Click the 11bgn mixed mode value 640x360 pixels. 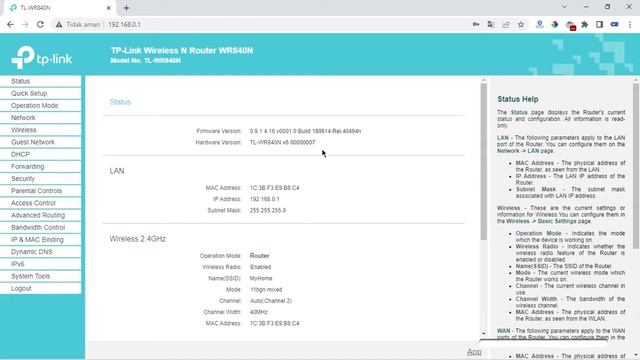(x=266, y=290)
